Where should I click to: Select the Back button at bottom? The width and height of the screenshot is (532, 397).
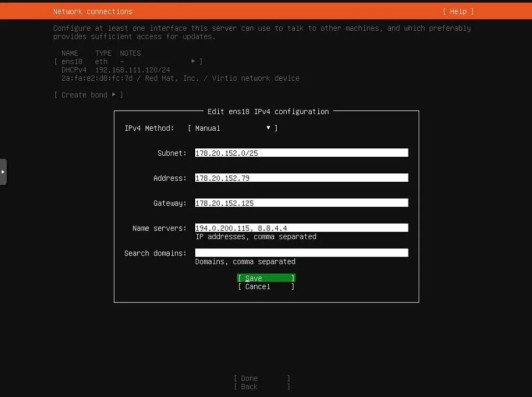pyautogui.click(x=262, y=387)
